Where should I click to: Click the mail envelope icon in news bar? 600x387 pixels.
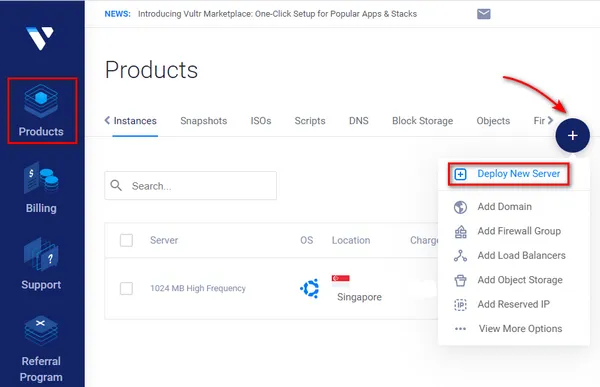click(484, 14)
